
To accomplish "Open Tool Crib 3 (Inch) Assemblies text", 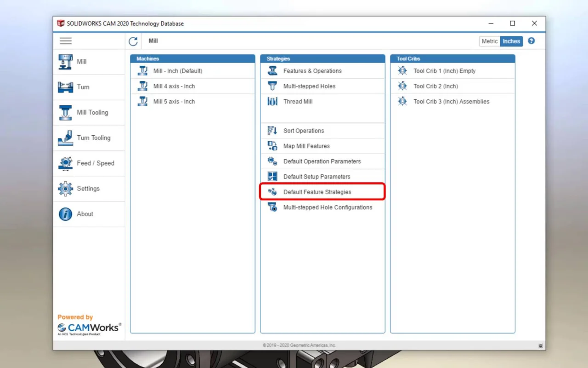I will click(451, 102).
